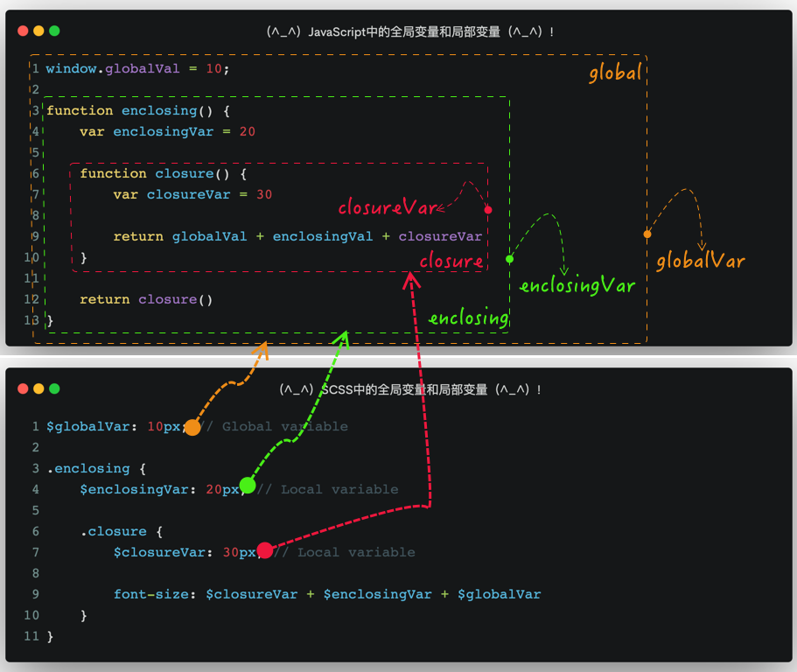Click the '// Local variable' comment after $closureVar
This screenshot has height=672, width=797.
click(x=345, y=552)
